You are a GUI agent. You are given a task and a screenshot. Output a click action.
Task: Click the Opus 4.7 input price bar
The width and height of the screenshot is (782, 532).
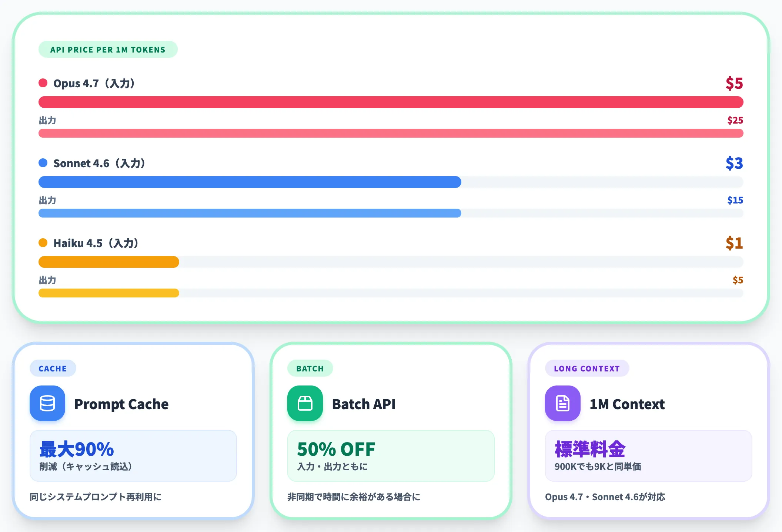pyautogui.click(x=391, y=102)
